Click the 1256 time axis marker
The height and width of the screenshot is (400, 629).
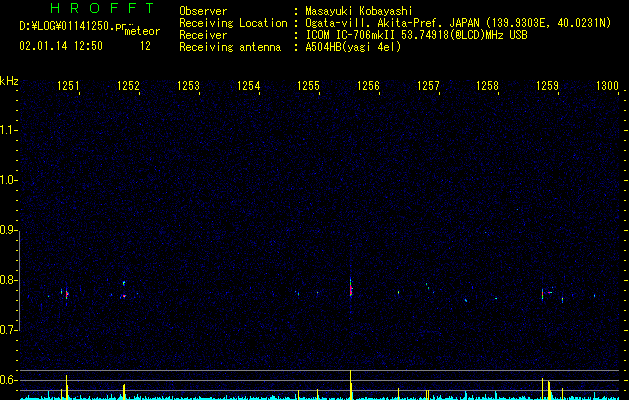click(368, 86)
